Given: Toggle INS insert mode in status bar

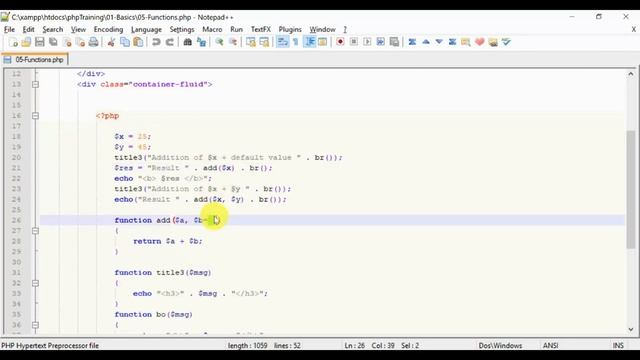Looking at the screenshot, I should click(618, 345).
